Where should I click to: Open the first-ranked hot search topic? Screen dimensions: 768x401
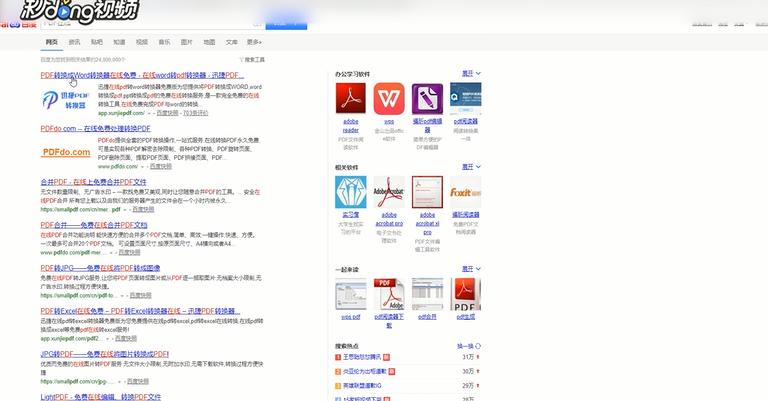362,357
